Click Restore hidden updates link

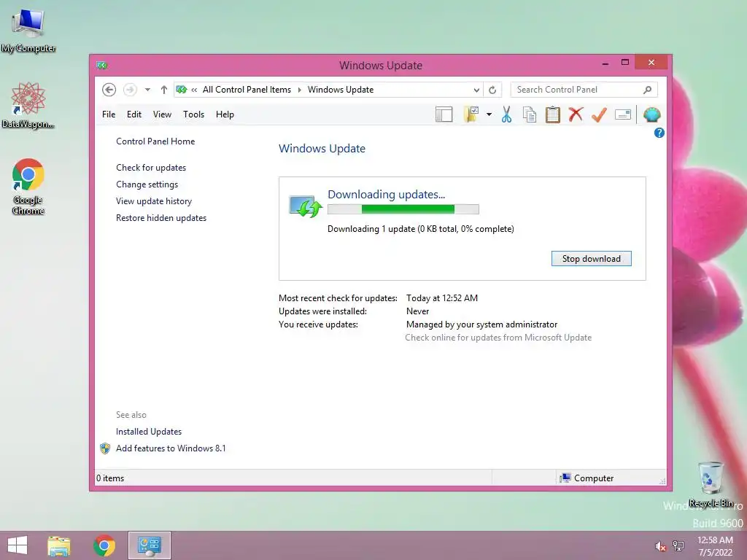pos(161,217)
